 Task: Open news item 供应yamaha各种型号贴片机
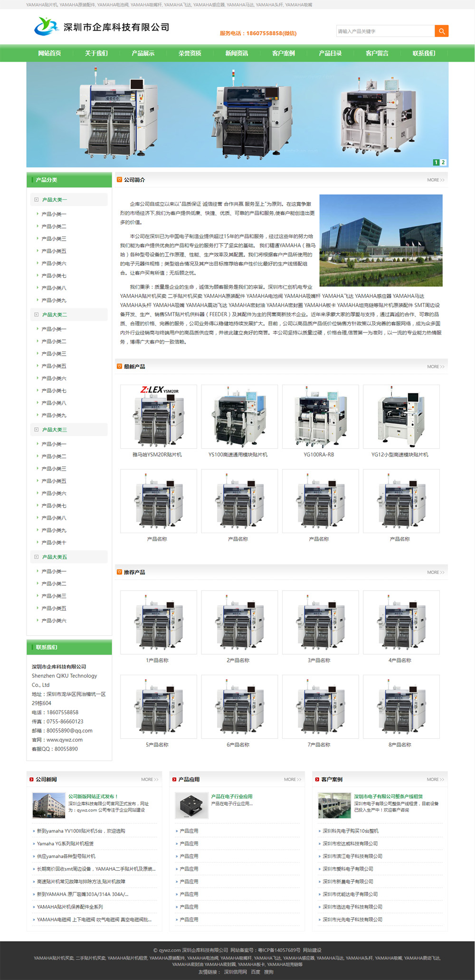coord(66,856)
